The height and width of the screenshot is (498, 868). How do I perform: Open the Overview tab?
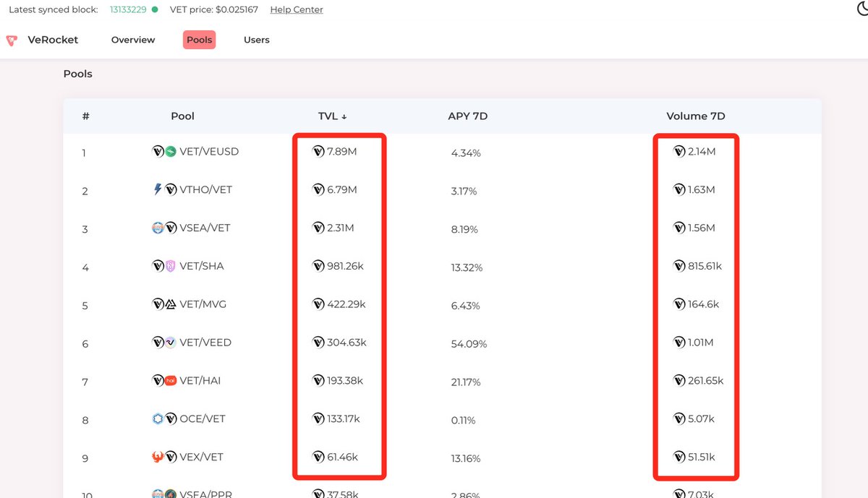[133, 40]
